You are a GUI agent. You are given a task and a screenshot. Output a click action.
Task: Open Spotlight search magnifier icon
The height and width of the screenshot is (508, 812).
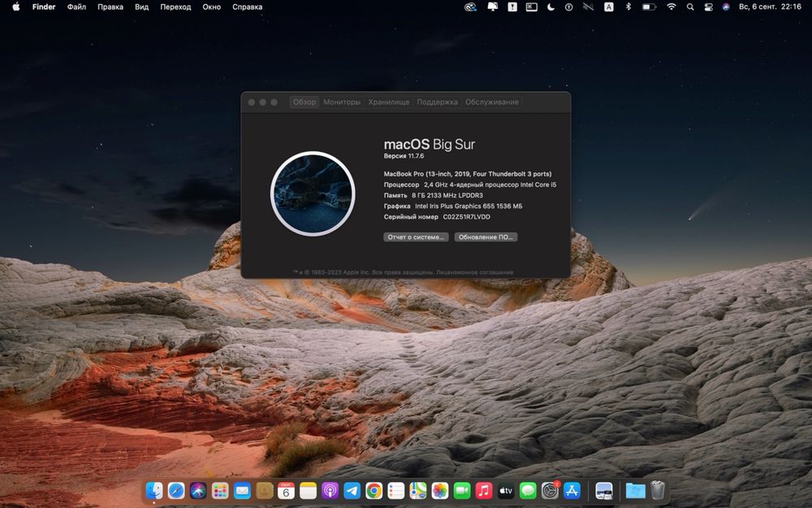tap(689, 7)
